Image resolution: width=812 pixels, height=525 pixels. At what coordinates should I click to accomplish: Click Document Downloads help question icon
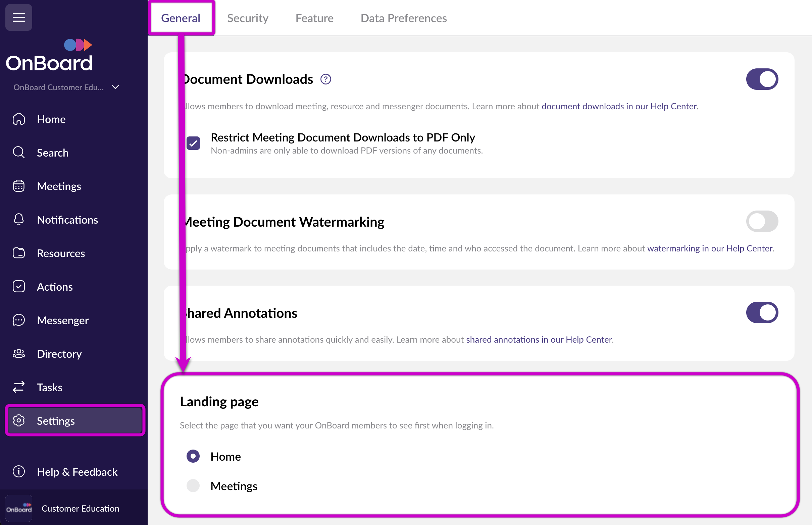coord(325,79)
